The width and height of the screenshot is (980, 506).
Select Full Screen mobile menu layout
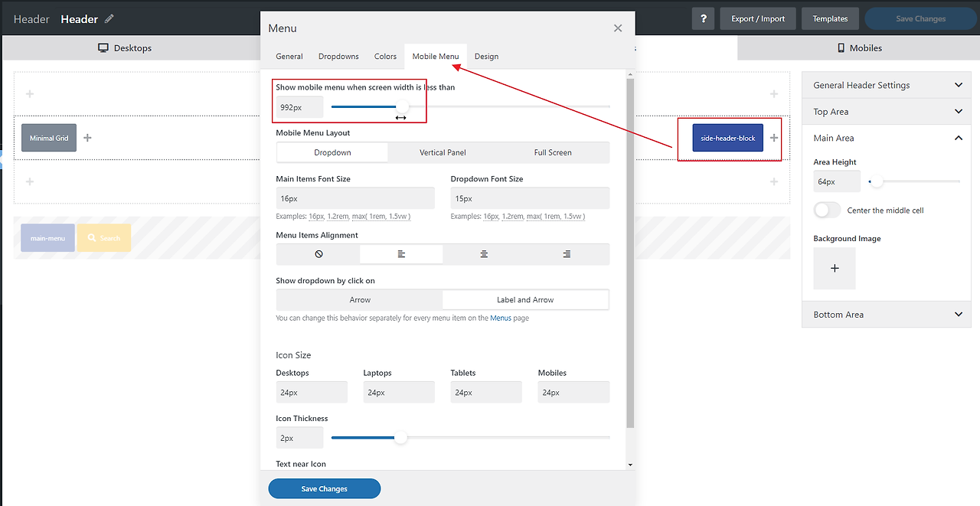pos(553,152)
